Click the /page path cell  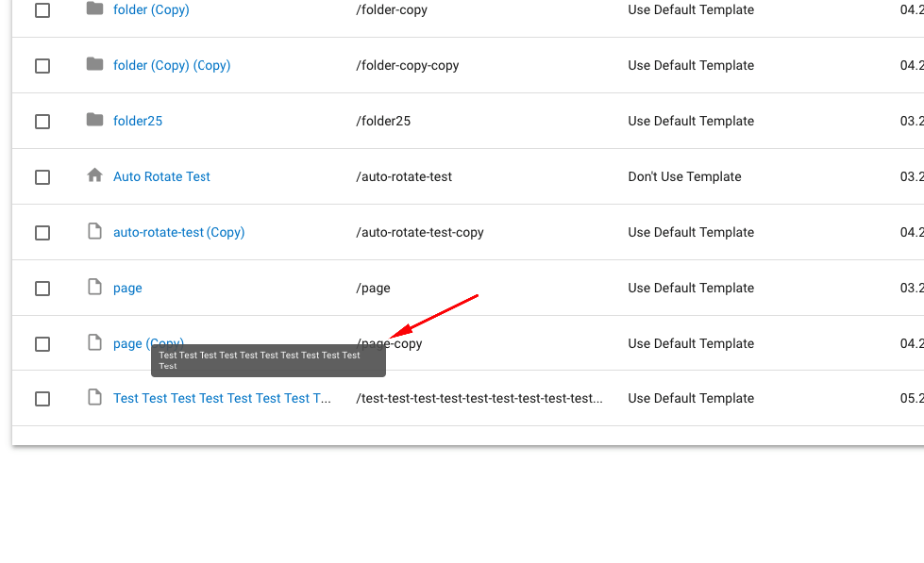(x=373, y=289)
